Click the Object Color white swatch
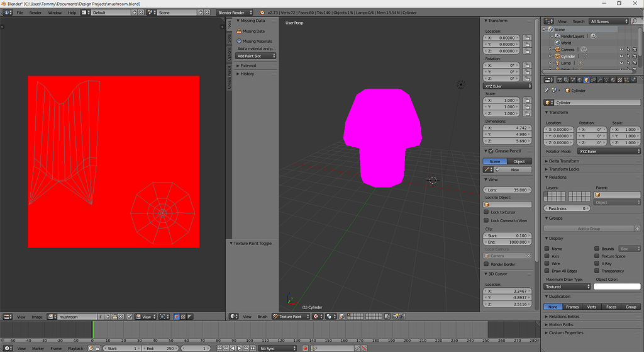 click(x=617, y=287)
